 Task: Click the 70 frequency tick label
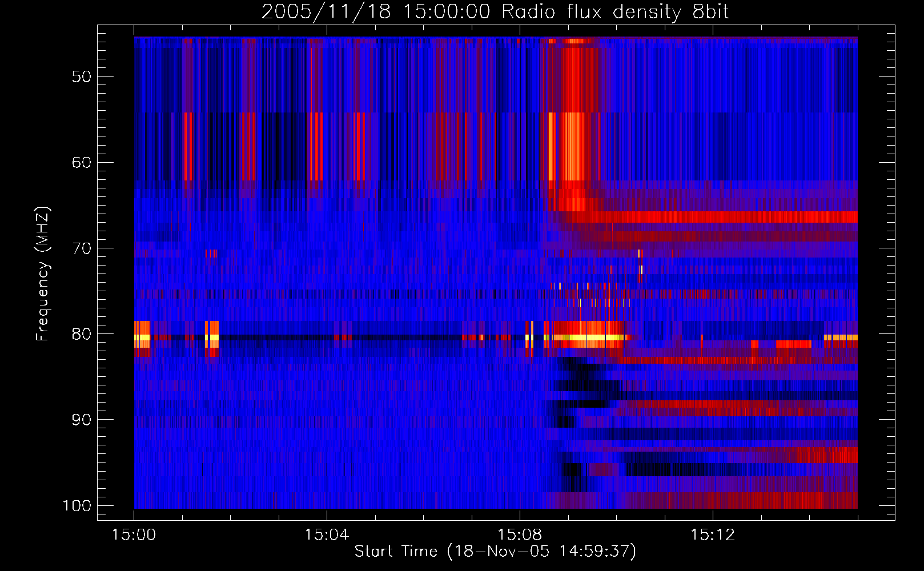point(82,248)
